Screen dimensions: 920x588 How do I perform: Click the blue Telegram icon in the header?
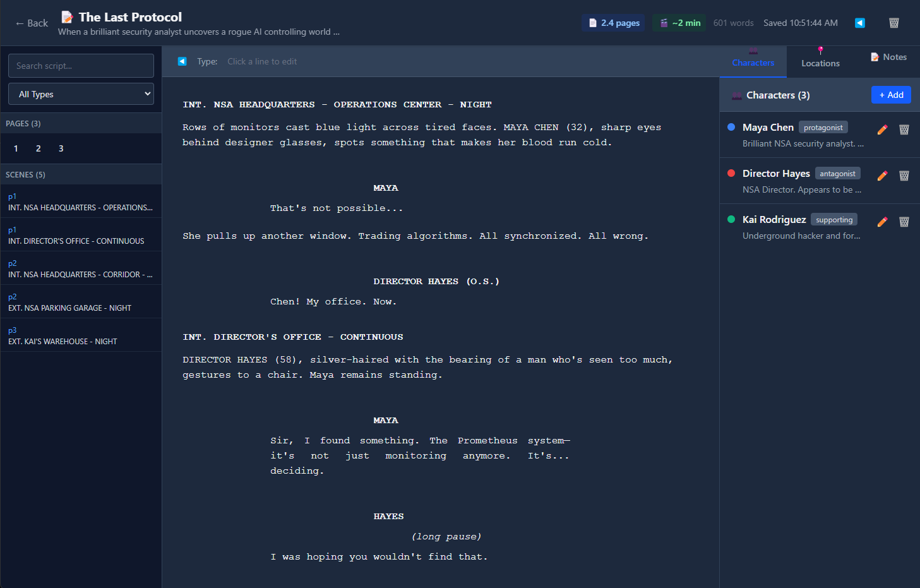pyautogui.click(x=859, y=23)
